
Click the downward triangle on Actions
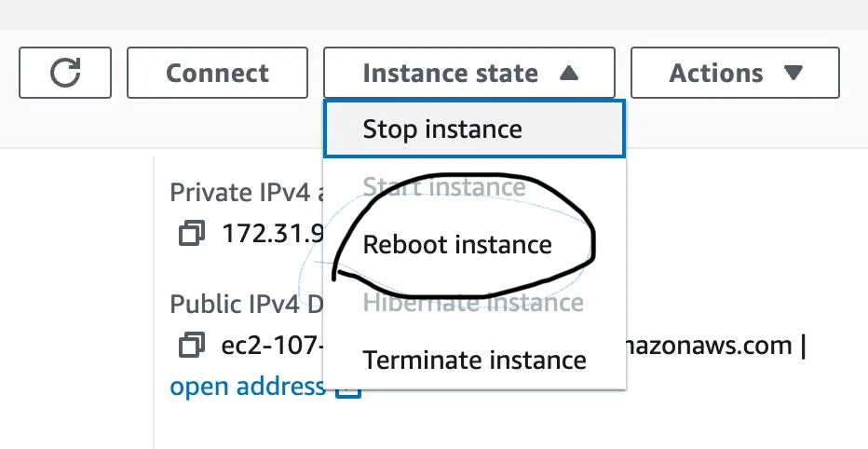pos(793,74)
